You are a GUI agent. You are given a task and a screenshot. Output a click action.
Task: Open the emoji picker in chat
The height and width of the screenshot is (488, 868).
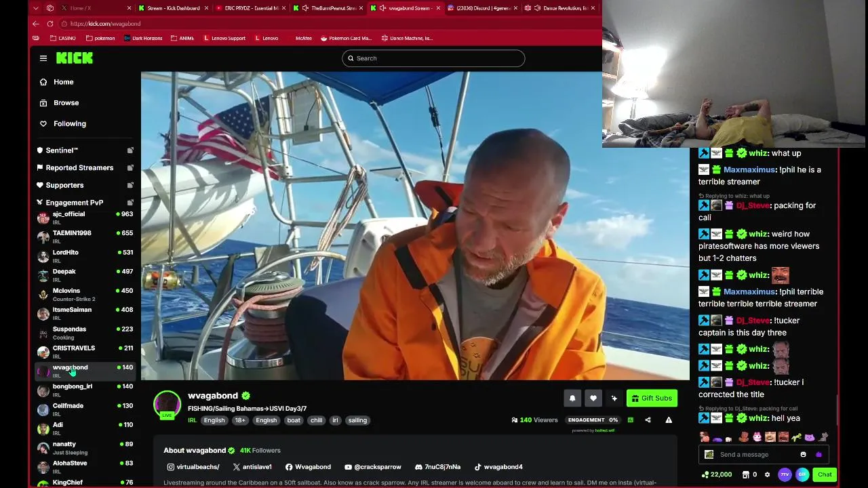pyautogui.click(x=803, y=455)
